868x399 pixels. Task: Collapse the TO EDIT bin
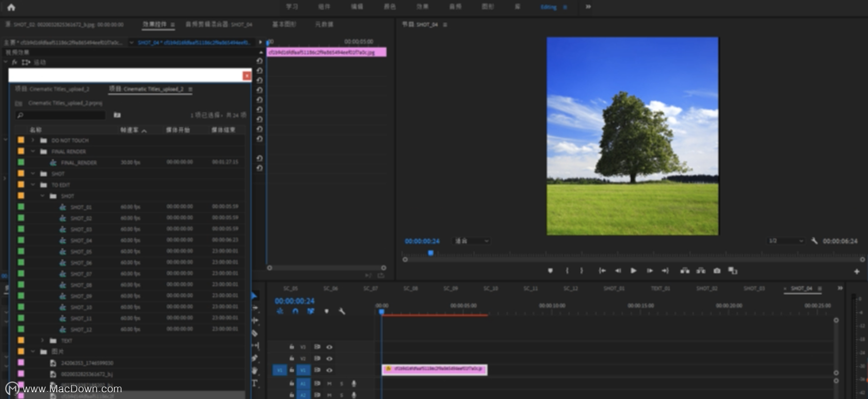tap(33, 185)
